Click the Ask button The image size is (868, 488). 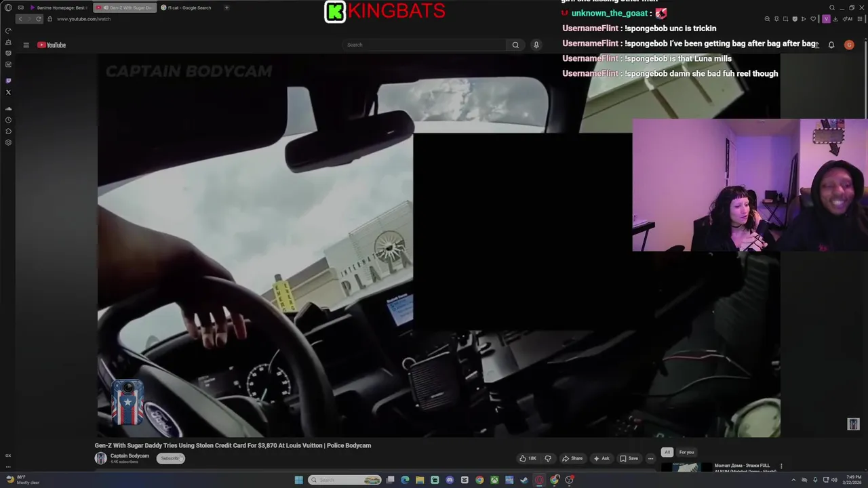click(601, 458)
